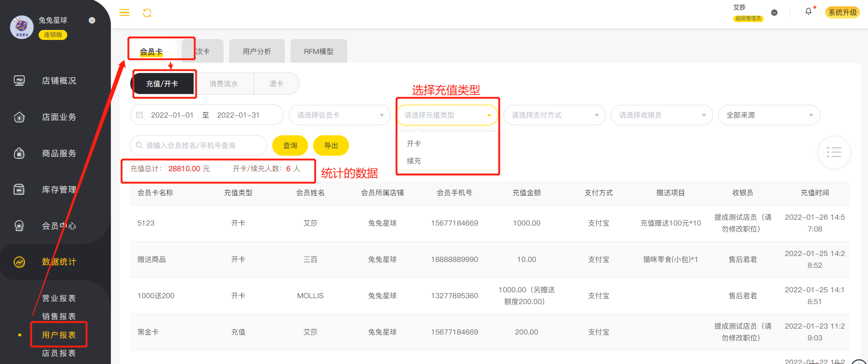Click member name/phone search field
868x364 pixels.
(199, 146)
